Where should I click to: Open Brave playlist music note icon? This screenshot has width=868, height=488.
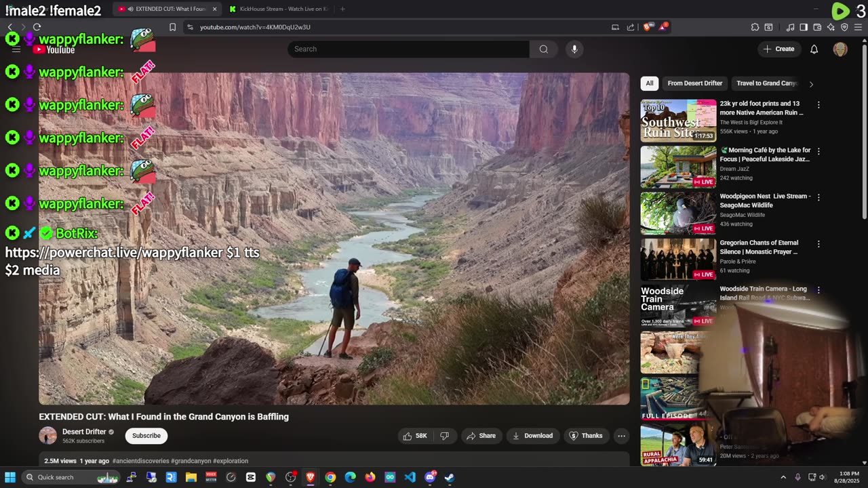coord(790,27)
